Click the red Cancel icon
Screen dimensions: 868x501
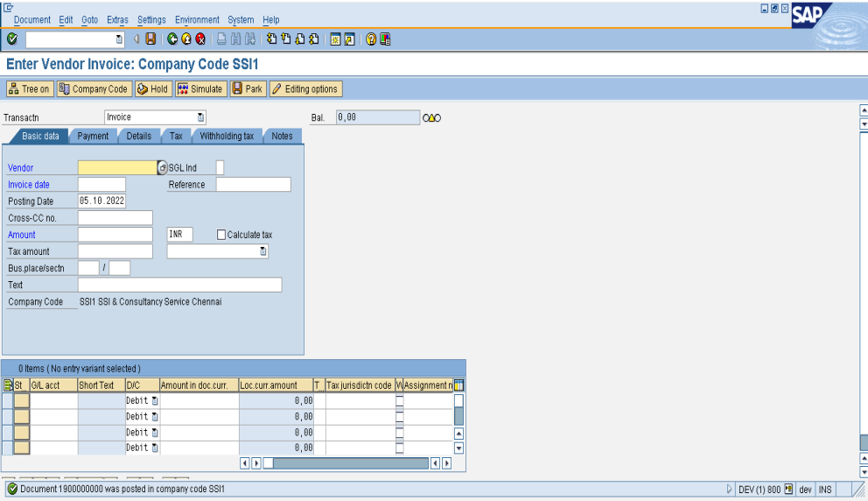[x=200, y=39]
